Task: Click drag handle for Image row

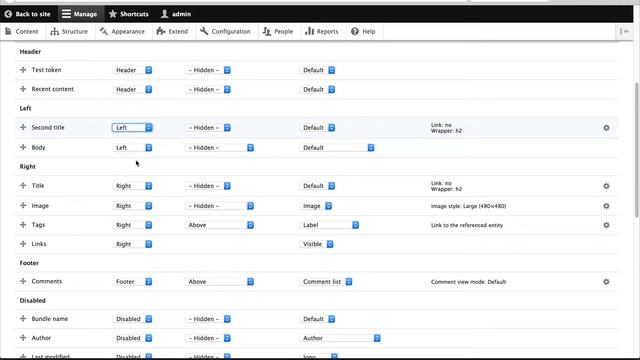Action: coord(23,205)
